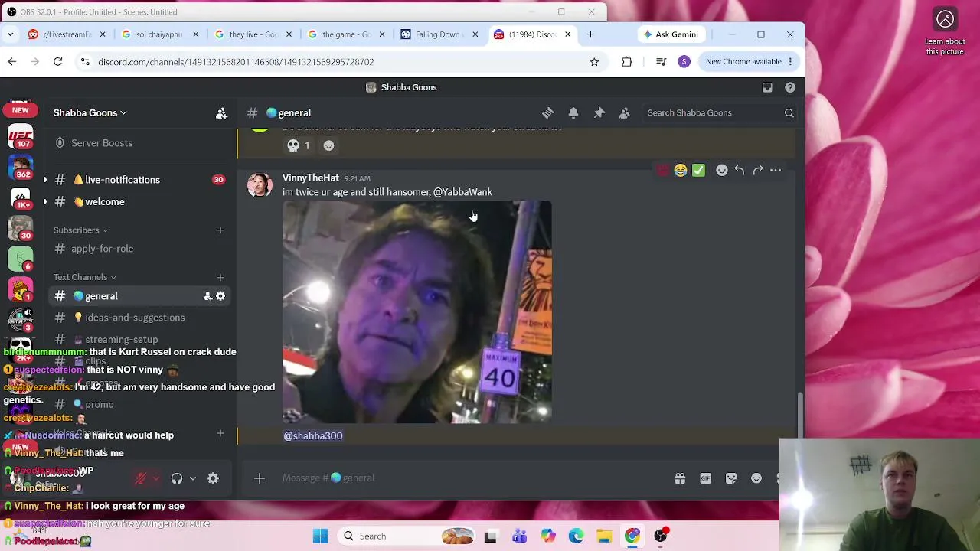This screenshot has width=980, height=551.
Task: Click VinnyTheHat avatar
Action: coord(260,186)
